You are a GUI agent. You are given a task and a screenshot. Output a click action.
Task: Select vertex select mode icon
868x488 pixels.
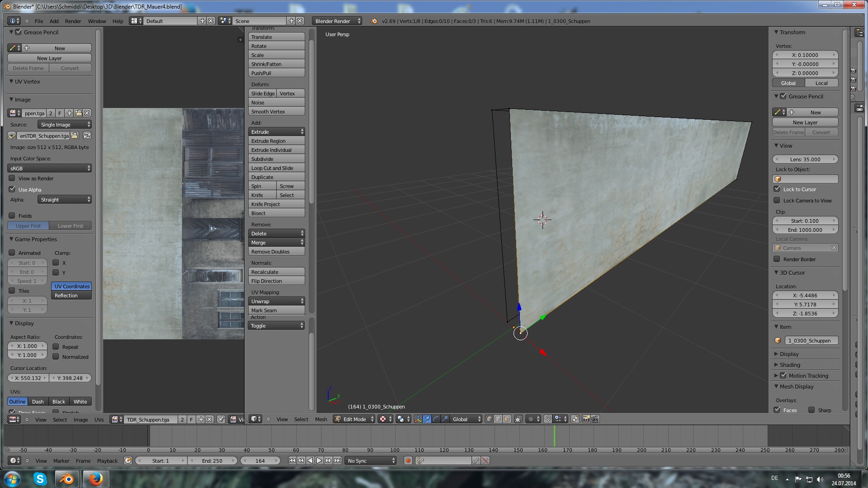[489, 419]
